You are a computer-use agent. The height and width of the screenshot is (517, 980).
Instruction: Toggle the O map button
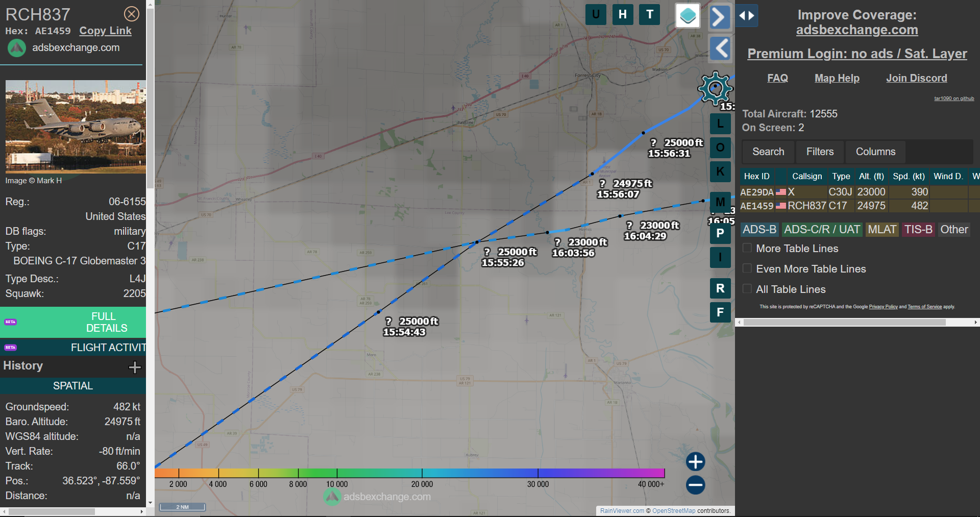pyautogui.click(x=720, y=147)
